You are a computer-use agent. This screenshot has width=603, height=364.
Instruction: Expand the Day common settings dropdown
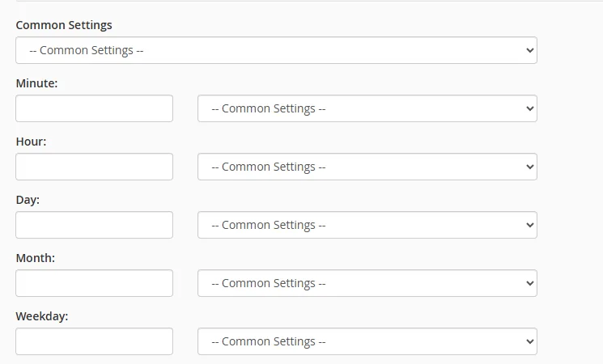click(x=367, y=225)
